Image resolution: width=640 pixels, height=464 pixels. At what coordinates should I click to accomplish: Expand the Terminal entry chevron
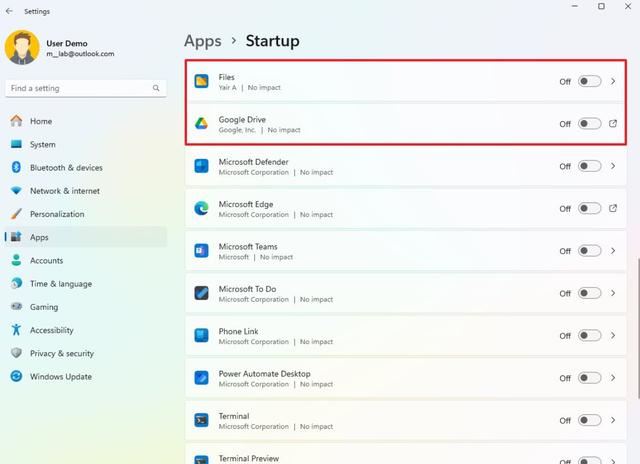(613, 421)
